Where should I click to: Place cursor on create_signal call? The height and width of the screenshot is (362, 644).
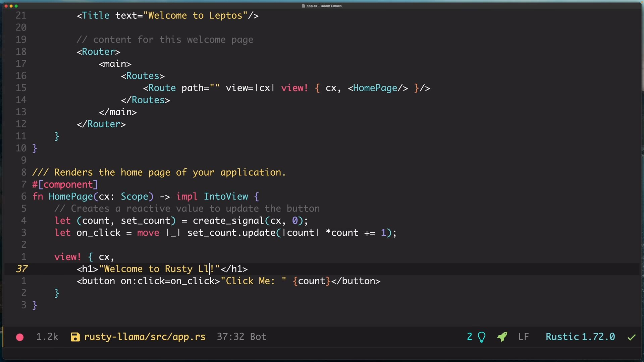228,221
